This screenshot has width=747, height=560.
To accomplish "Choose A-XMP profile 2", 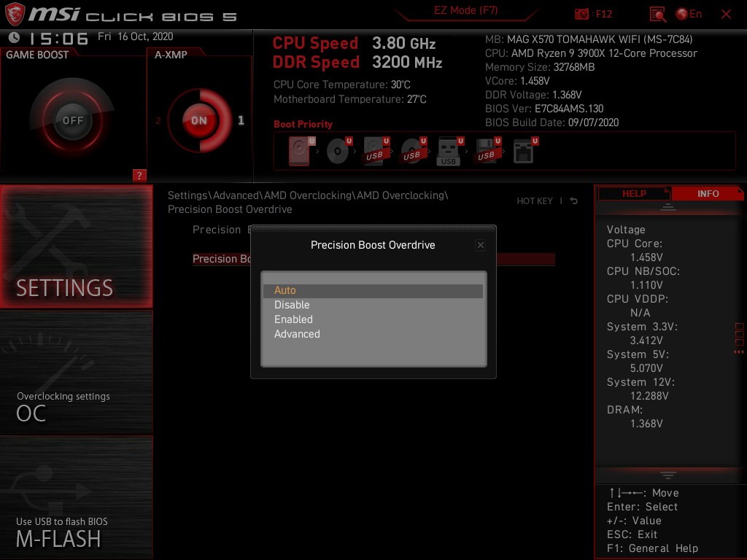I will tap(158, 120).
